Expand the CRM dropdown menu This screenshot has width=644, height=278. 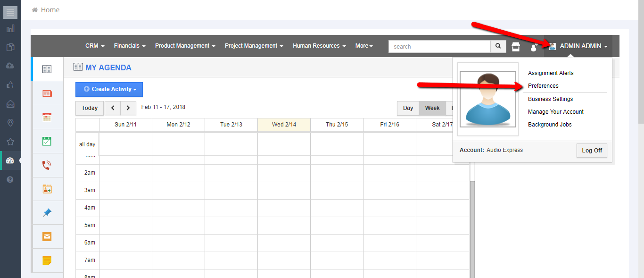tap(95, 46)
